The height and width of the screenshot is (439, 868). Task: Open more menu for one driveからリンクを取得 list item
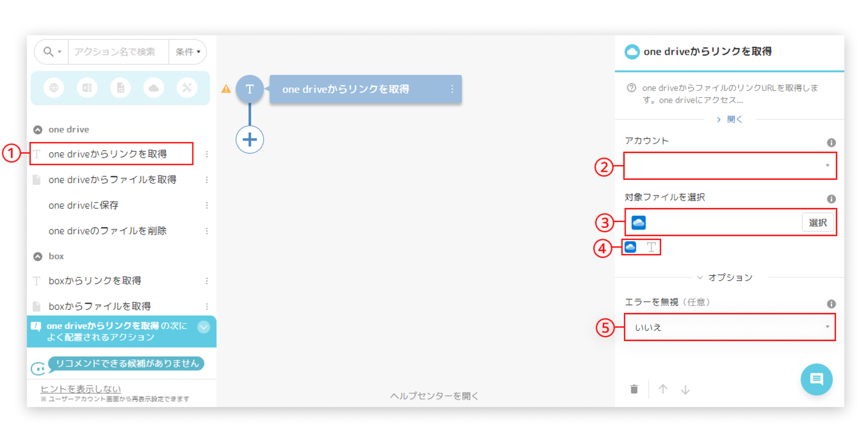pos(207,154)
